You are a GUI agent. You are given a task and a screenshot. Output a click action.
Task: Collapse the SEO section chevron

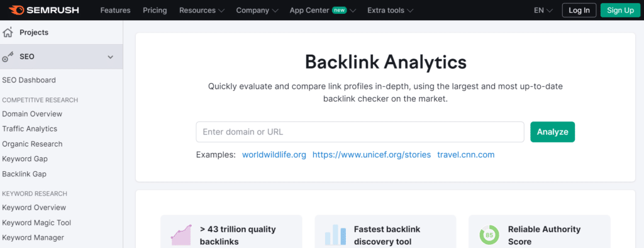[110, 57]
